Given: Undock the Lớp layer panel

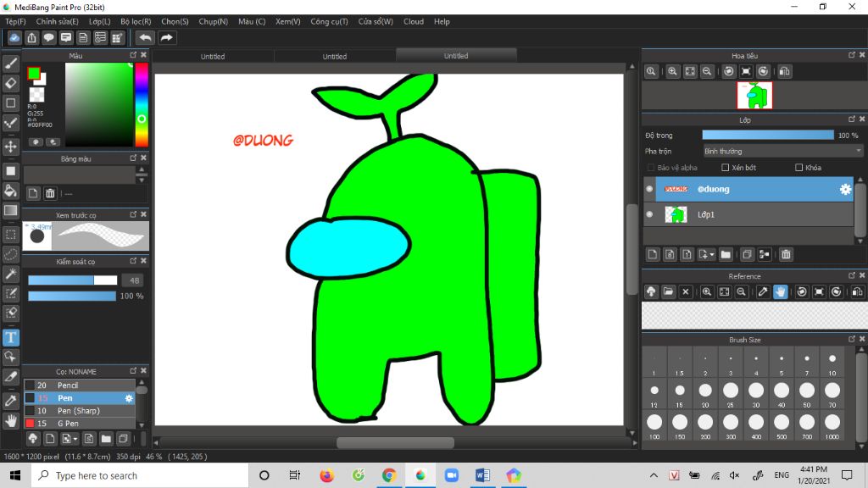Looking at the screenshot, I should (x=852, y=119).
